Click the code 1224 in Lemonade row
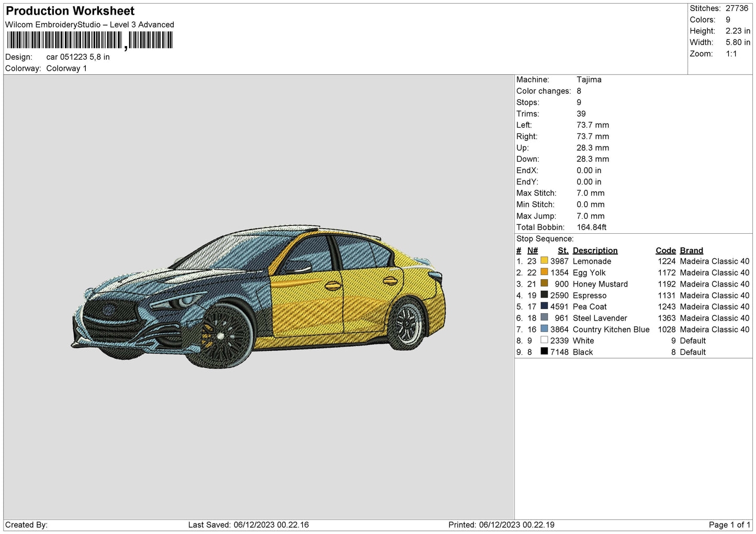 point(667,262)
